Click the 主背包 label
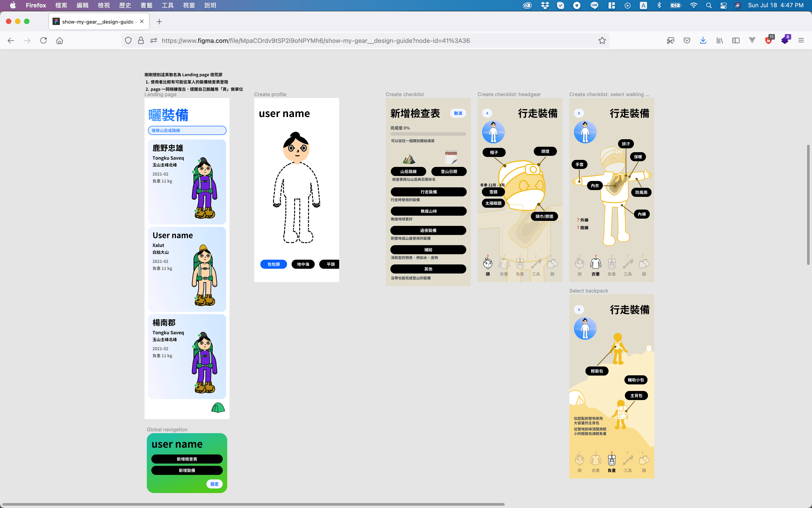This screenshot has height=508, width=812. click(636, 396)
